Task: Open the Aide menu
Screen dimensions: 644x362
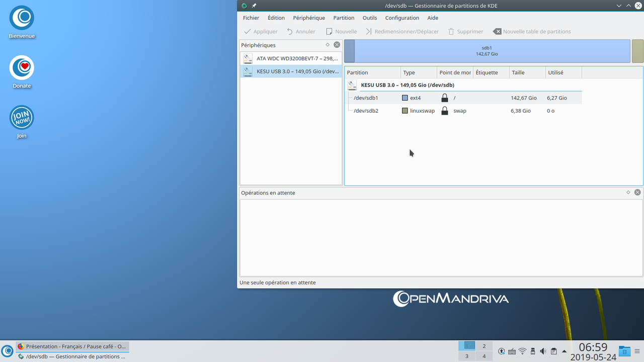Action: 433,18
